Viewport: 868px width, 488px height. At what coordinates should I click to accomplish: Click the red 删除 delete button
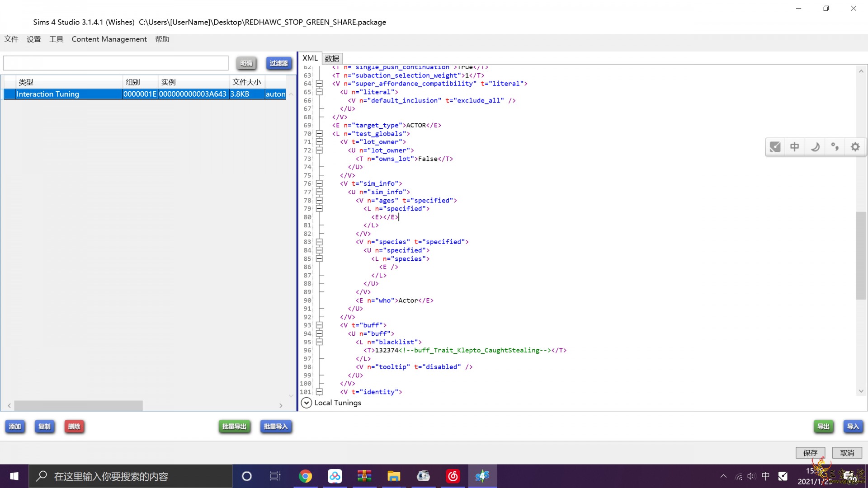74,427
